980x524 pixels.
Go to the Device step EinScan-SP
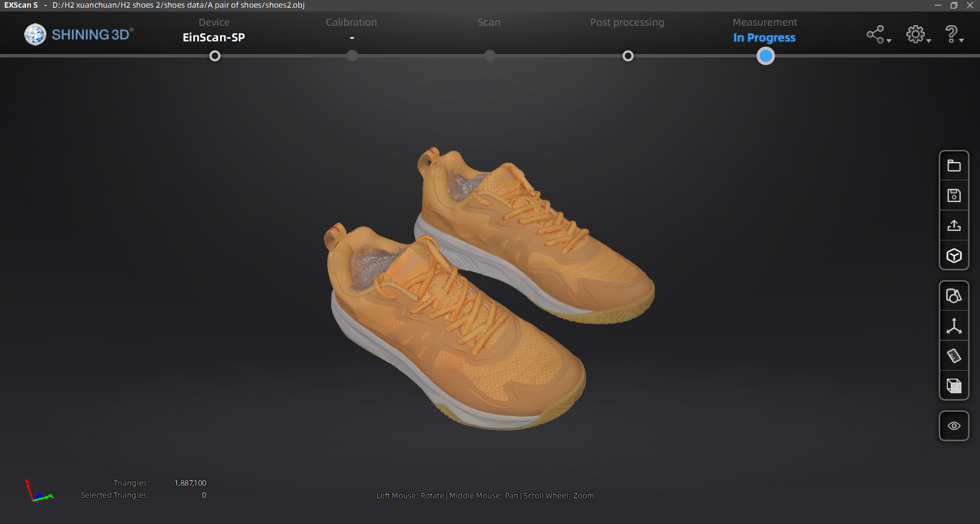[x=214, y=37]
